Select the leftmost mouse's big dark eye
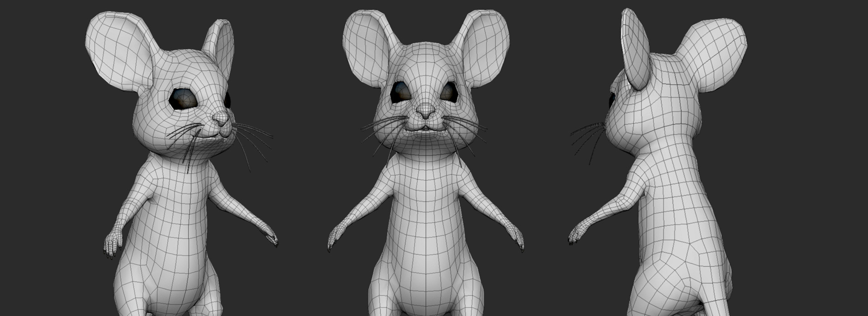 [183, 99]
